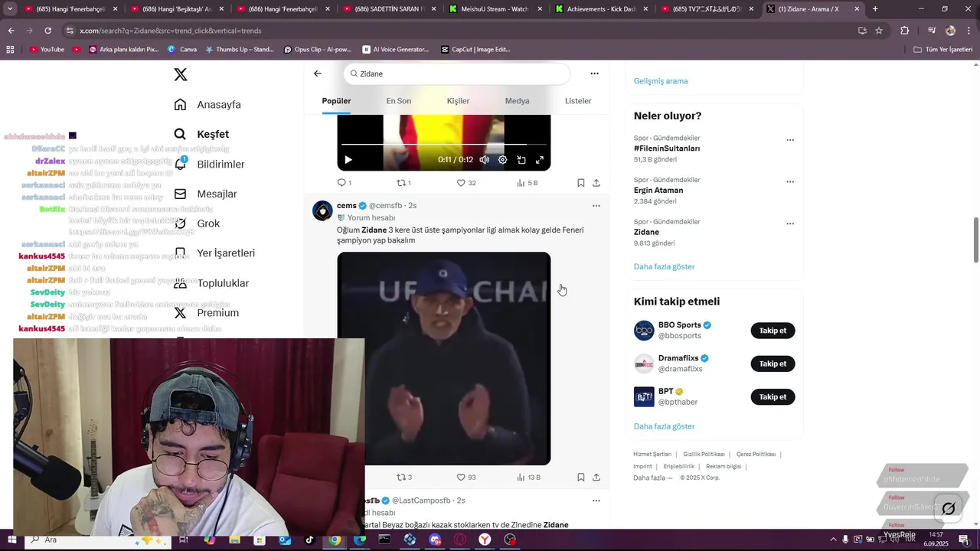
Task: Bookmark this page with star icon
Action: coord(879,31)
